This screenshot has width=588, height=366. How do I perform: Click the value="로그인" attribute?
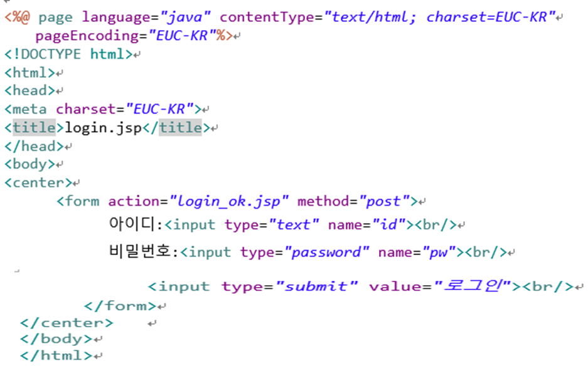pos(441,286)
